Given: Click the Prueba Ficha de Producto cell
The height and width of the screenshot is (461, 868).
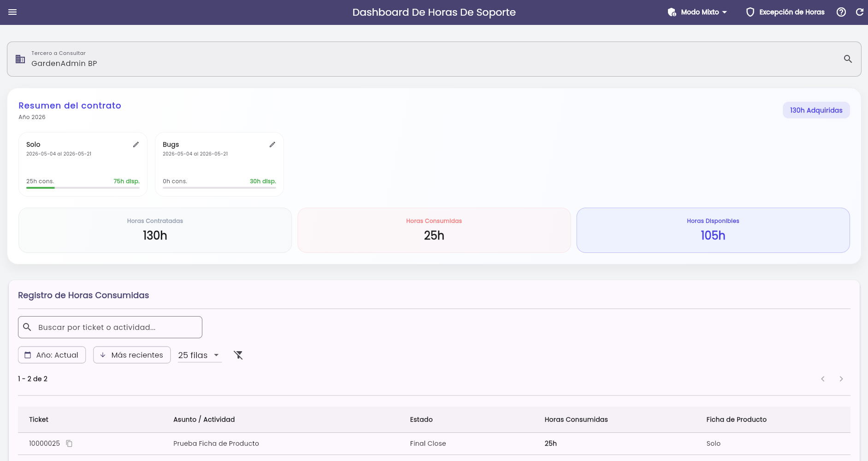Looking at the screenshot, I should (x=216, y=443).
